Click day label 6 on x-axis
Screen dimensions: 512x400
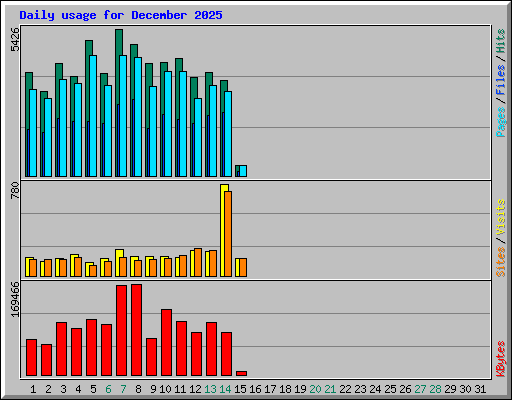108,389
